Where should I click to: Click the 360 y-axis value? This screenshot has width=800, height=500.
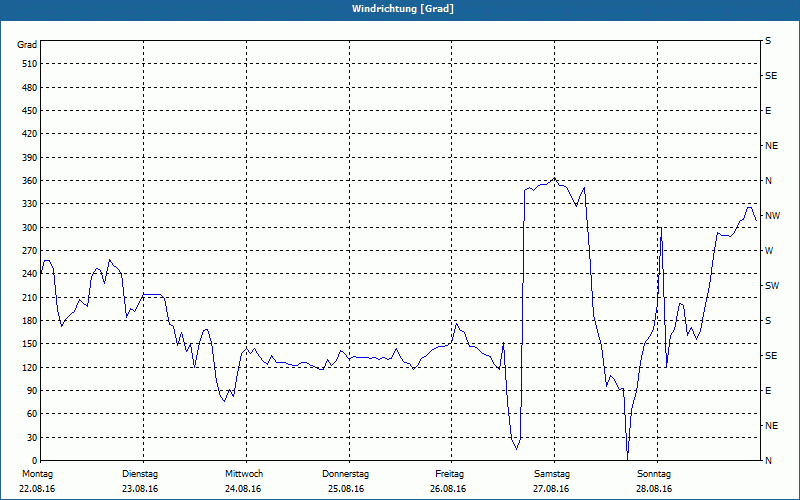click(x=30, y=181)
